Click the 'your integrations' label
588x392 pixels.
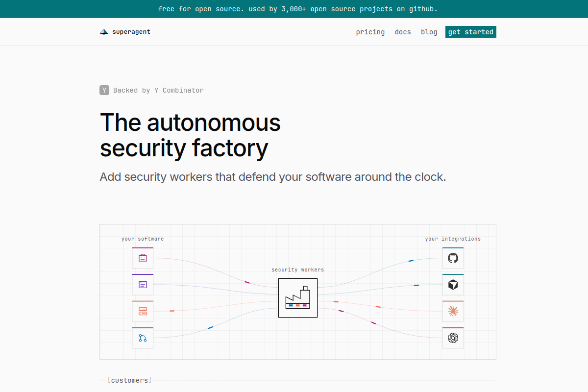point(453,239)
